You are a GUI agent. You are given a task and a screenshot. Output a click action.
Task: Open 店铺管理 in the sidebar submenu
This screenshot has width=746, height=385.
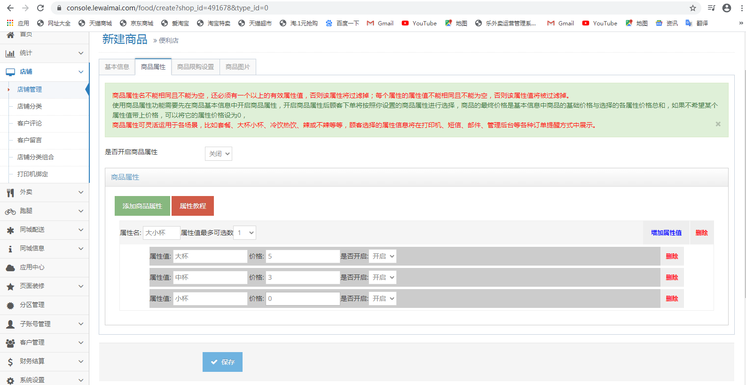[29, 89]
